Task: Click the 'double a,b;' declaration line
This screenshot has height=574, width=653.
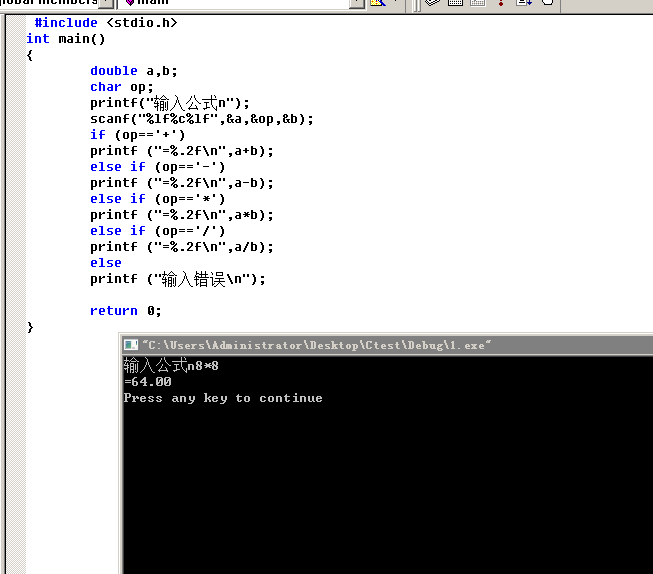Action: tap(134, 71)
